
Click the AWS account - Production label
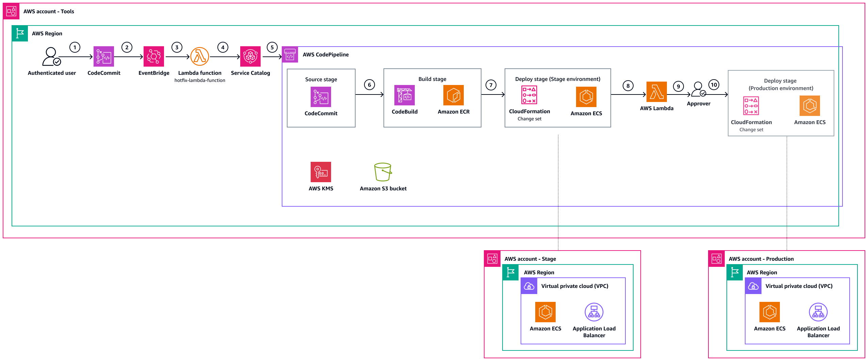[x=761, y=259]
